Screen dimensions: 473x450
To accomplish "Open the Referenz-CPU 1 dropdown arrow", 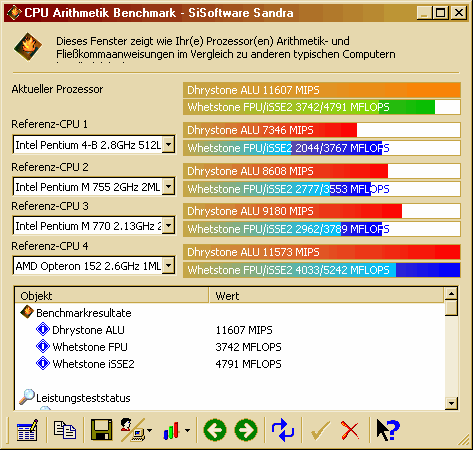I will pyautogui.click(x=169, y=145).
